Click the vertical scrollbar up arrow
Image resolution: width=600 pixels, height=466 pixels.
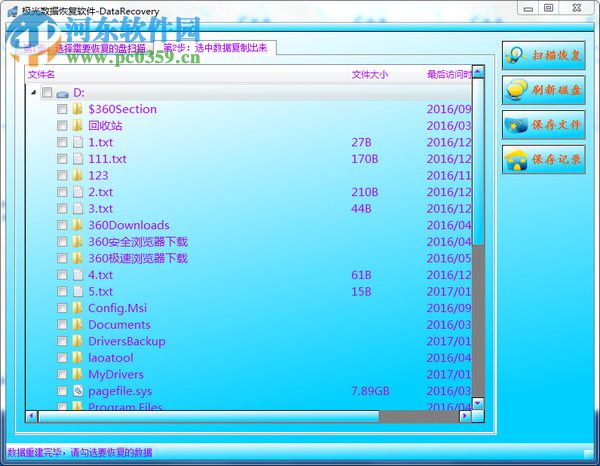[478, 72]
